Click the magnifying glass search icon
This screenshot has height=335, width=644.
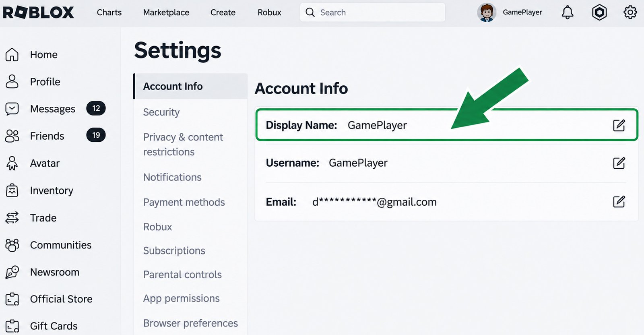[x=310, y=12]
